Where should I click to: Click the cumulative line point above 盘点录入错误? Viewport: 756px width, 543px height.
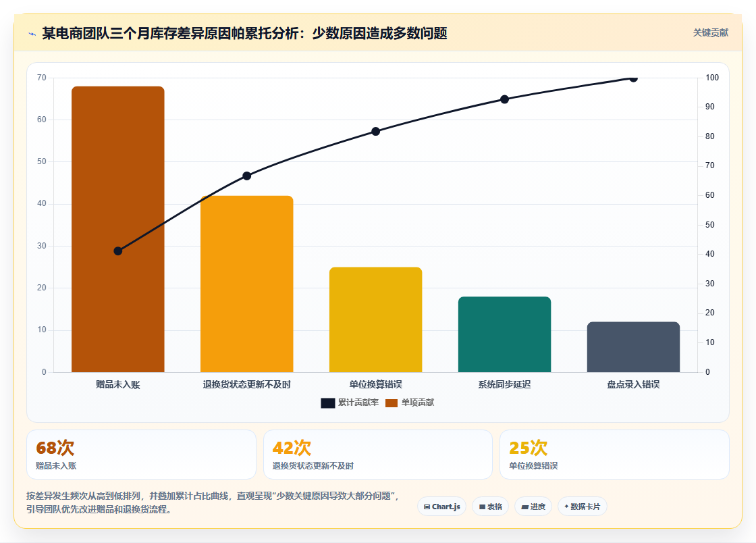(x=634, y=78)
